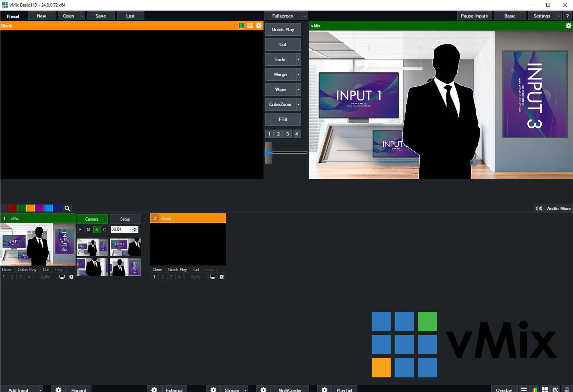This screenshot has height=392, width=573.
Task: Expand the Open preset dropdown arrow
Action: pos(82,16)
